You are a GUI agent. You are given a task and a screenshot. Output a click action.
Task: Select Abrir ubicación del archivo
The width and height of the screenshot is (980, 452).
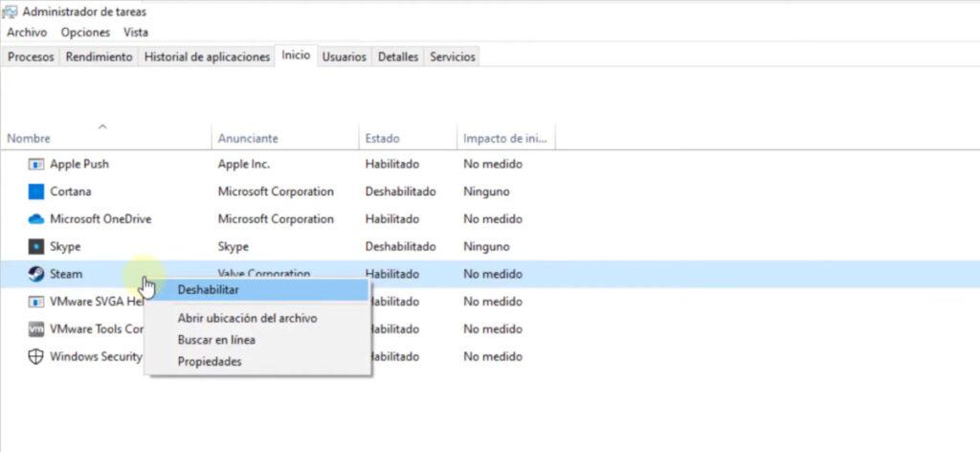tap(247, 318)
